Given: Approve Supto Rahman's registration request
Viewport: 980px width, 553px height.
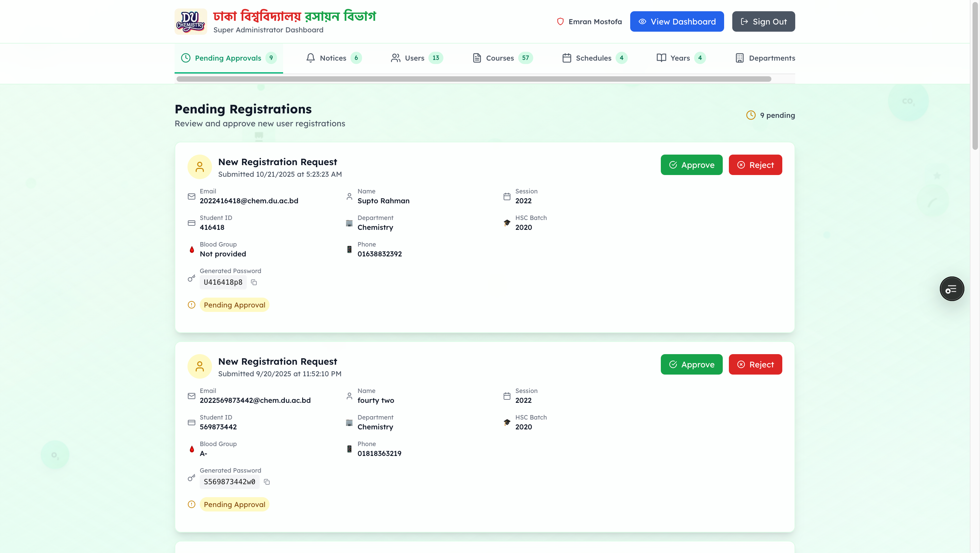Looking at the screenshot, I should point(691,165).
